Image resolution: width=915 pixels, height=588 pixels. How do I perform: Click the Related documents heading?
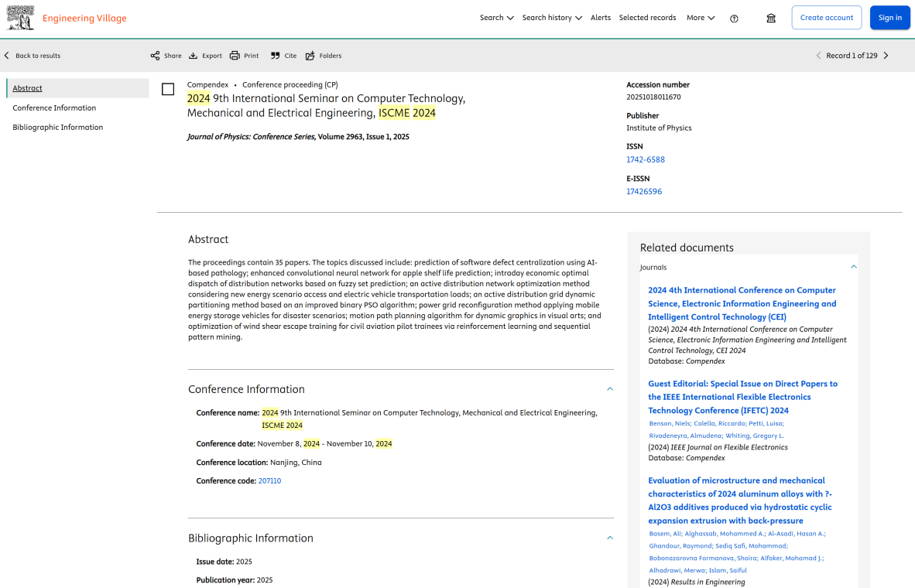(x=686, y=248)
